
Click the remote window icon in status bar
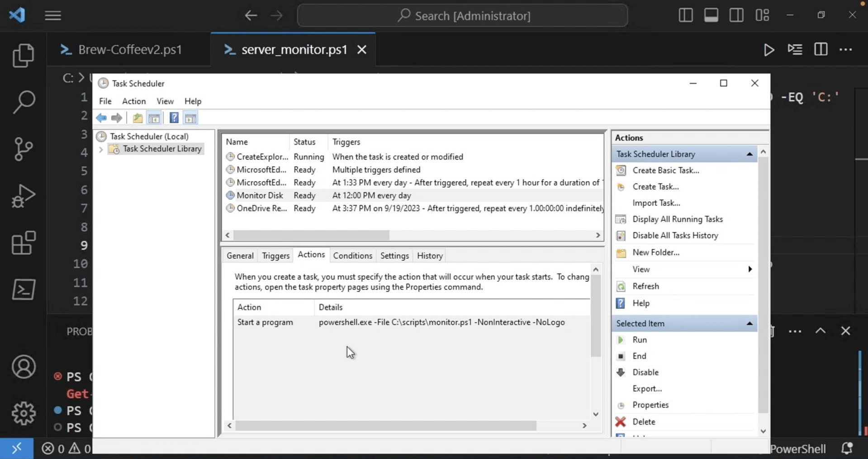pyautogui.click(x=17, y=448)
